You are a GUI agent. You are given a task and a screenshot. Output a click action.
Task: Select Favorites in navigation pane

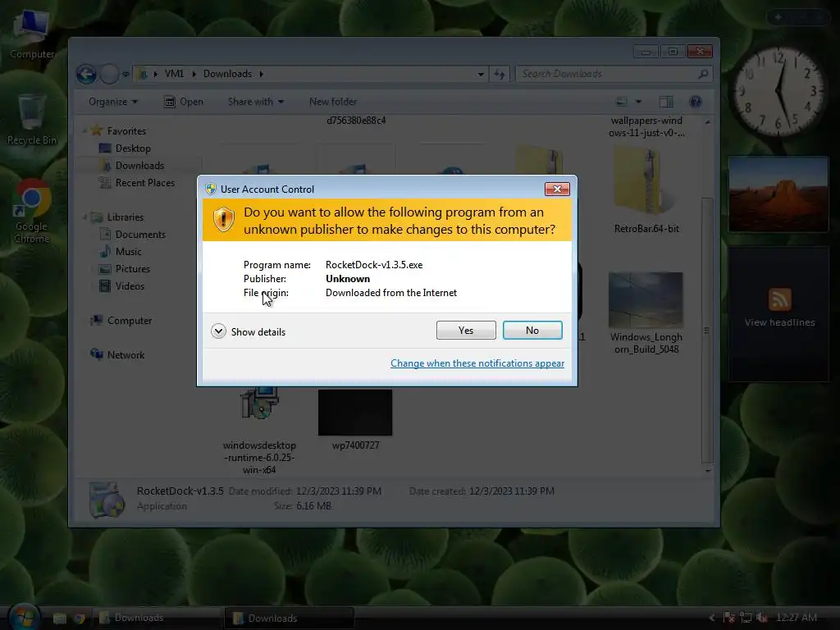(x=126, y=130)
